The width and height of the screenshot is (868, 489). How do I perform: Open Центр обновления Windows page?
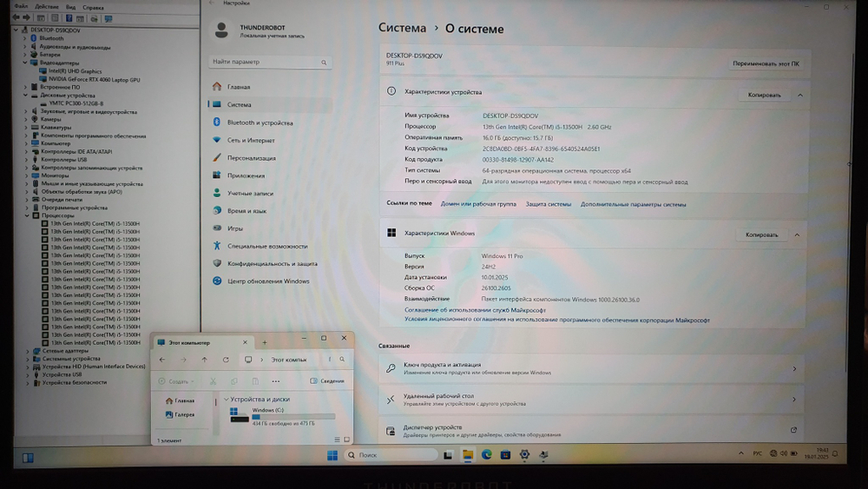[268, 281]
